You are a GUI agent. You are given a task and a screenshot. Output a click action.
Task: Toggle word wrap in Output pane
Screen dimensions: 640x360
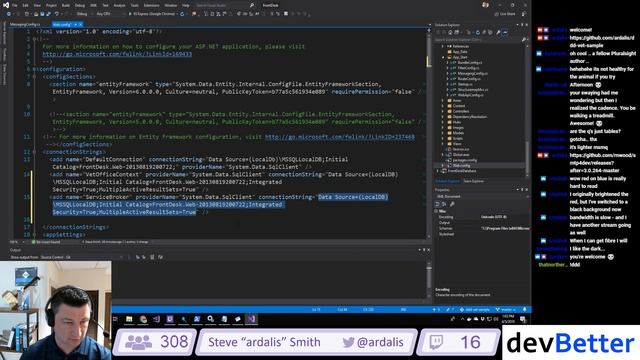pyautogui.click(x=160, y=257)
